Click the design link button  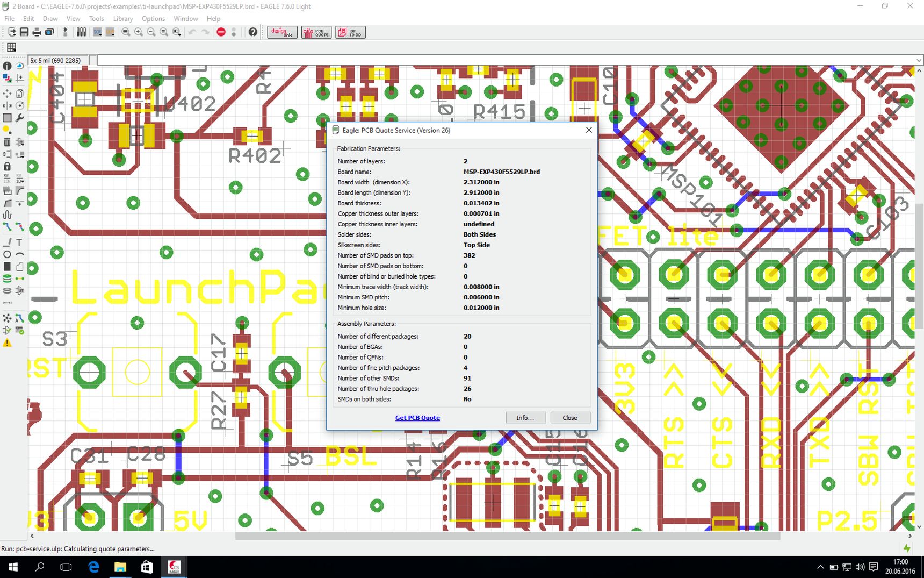tap(282, 32)
